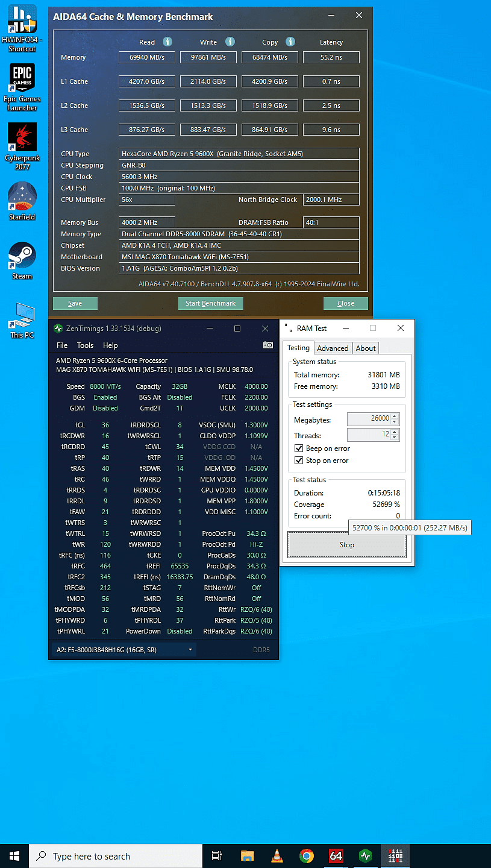Image resolution: width=491 pixels, height=868 pixels.
Task: Click the Motherboard field MSI MAG X870 Tomahawk WiFi
Action: coord(239,257)
